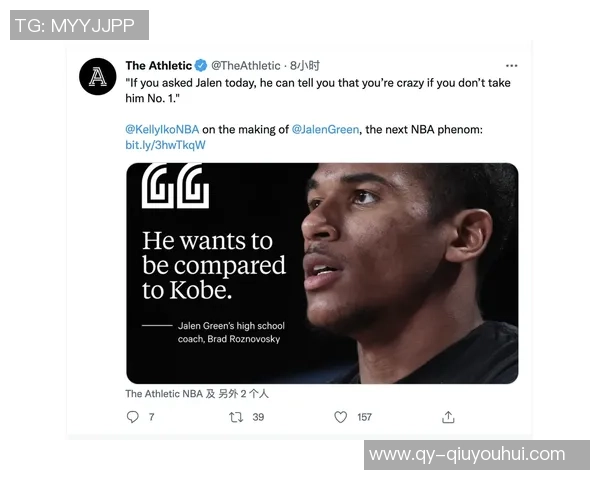This screenshot has height=480, width=600.
Task: Retweet using the arrows icon
Action: point(236,417)
